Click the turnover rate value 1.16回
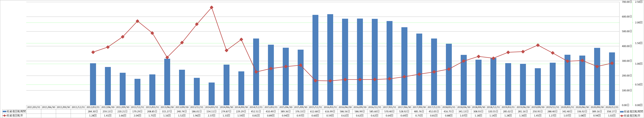The width and height of the screenshot is (644, 118). pyautogui.click(x=167, y=116)
